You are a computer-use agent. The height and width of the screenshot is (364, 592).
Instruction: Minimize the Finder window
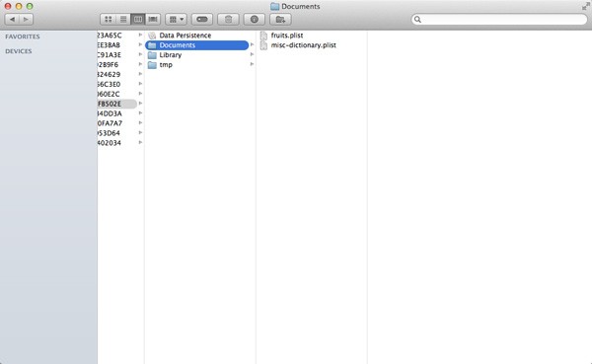19,6
